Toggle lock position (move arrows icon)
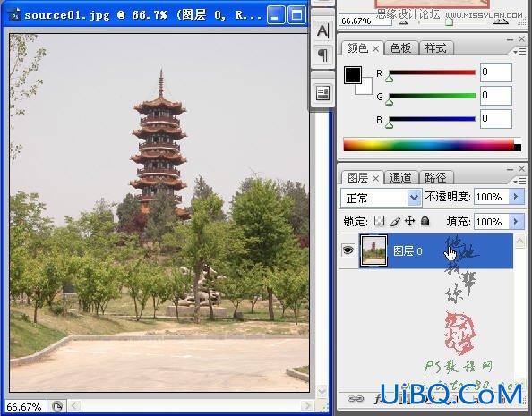The image size is (532, 416). (x=410, y=221)
